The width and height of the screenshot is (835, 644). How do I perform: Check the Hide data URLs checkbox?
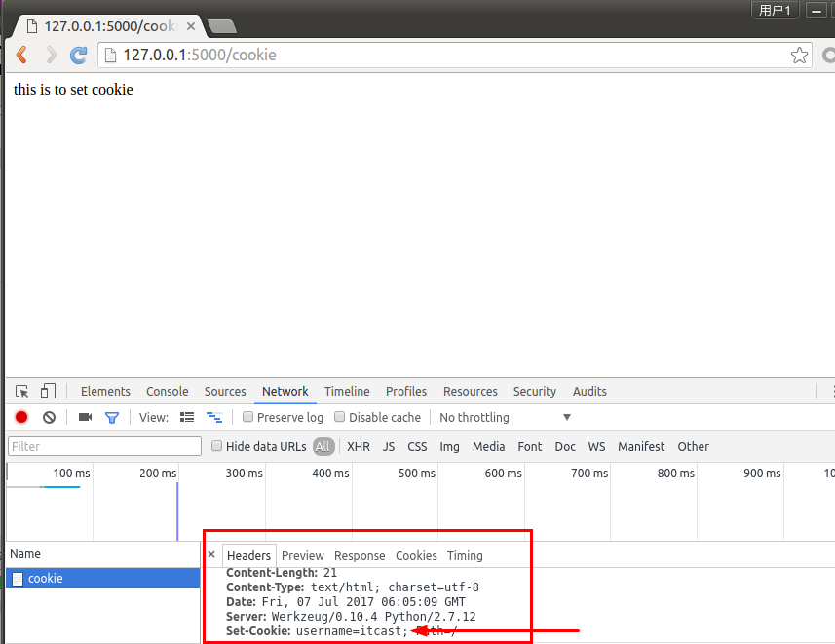point(217,446)
